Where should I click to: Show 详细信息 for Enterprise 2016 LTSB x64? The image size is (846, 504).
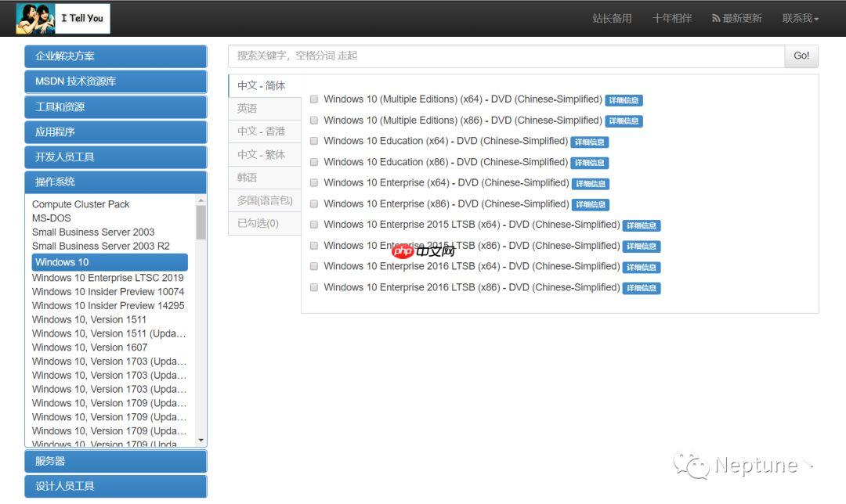[x=642, y=268]
